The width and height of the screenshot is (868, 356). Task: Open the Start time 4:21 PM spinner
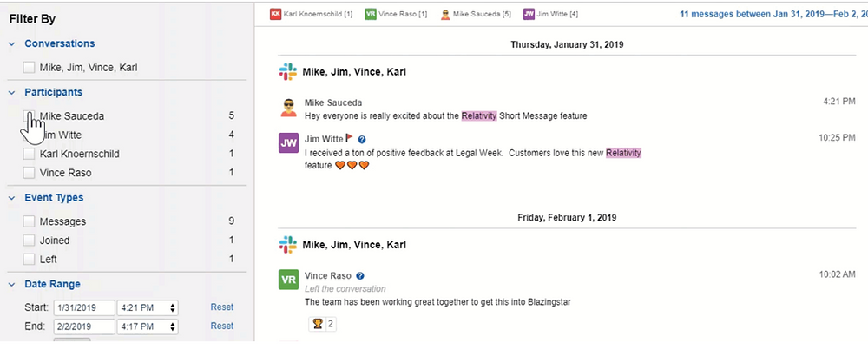pos(173,307)
